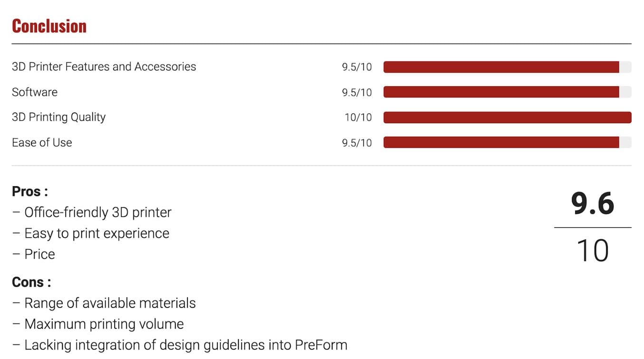Select the 3D Printing Quality label
Viewport: 644px width, 359px height.
click(59, 117)
